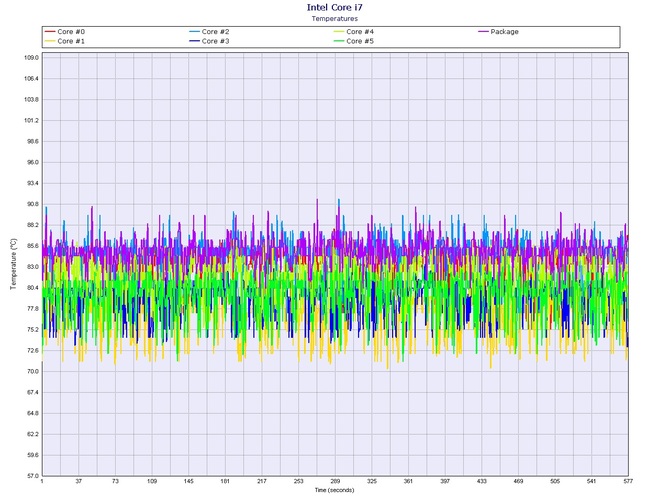Click the 101.2 y-axis value
Viewport: 670px width, 502px height.
31,120
